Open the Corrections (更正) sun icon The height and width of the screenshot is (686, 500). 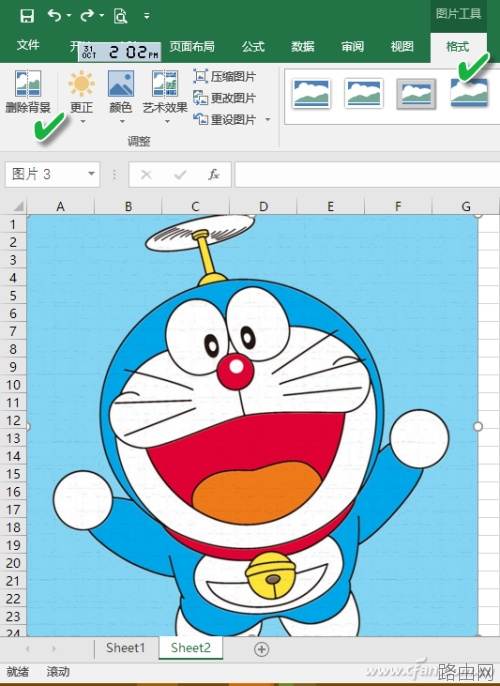point(81,83)
